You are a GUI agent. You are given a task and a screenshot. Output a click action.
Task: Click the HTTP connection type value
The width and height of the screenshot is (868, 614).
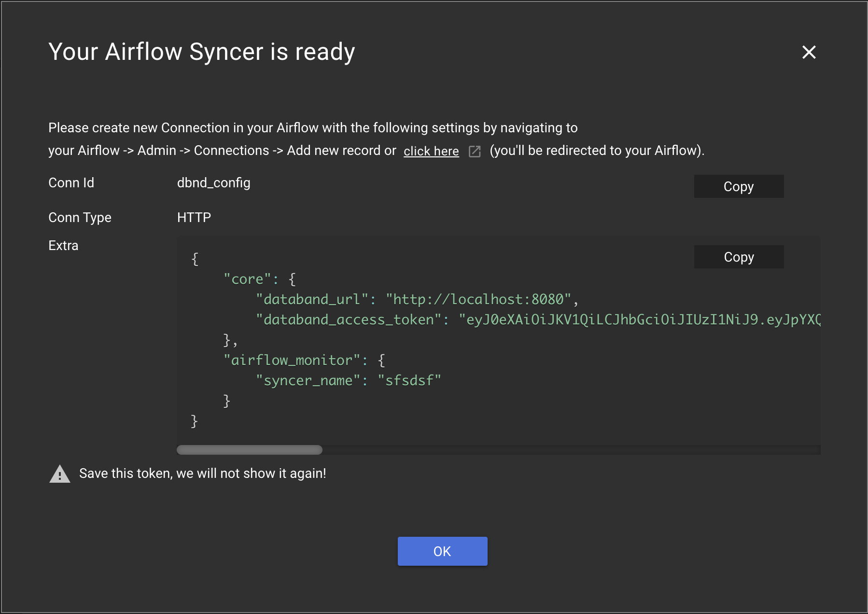click(x=194, y=218)
